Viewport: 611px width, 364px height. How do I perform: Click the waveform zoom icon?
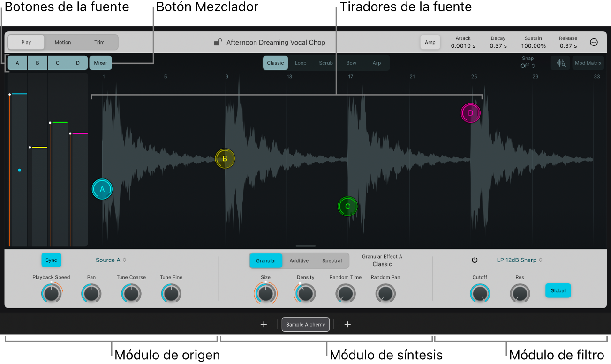click(x=560, y=63)
